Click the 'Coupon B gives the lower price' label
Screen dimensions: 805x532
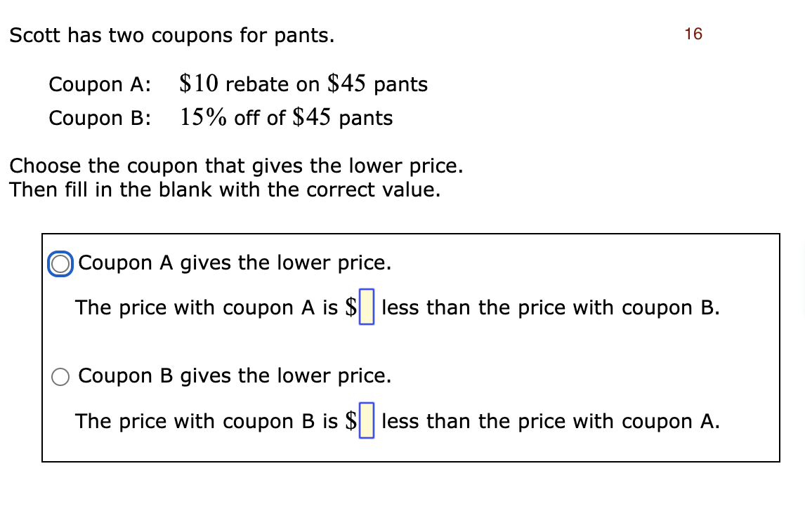tap(235, 376)
